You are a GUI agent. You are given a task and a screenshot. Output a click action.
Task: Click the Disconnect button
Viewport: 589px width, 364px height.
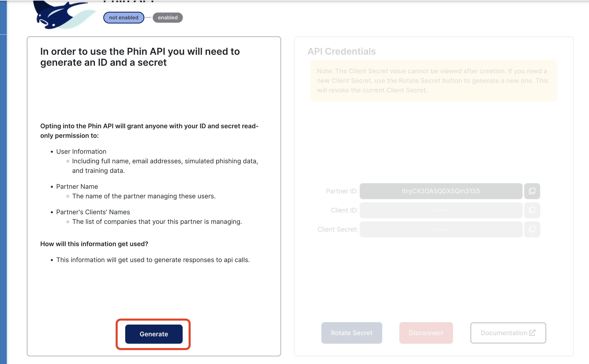click(x=426, y=333)
